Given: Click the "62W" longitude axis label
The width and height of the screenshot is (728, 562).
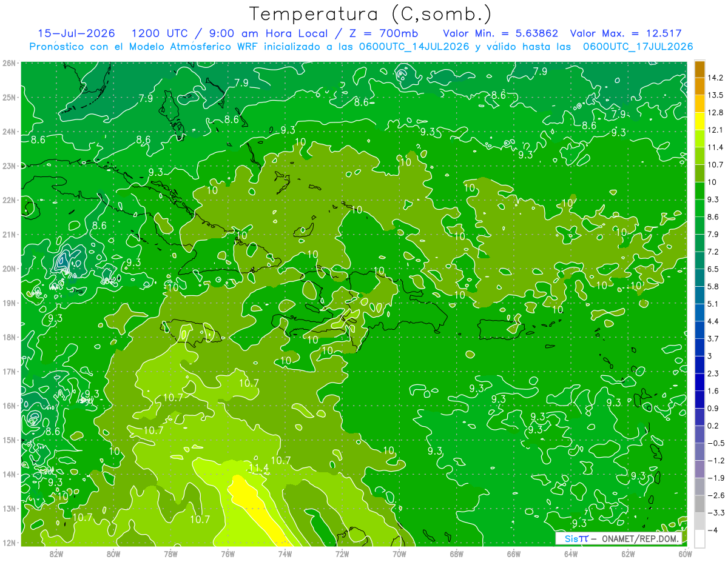Looking at the screenshot, I should pos(628,554).
